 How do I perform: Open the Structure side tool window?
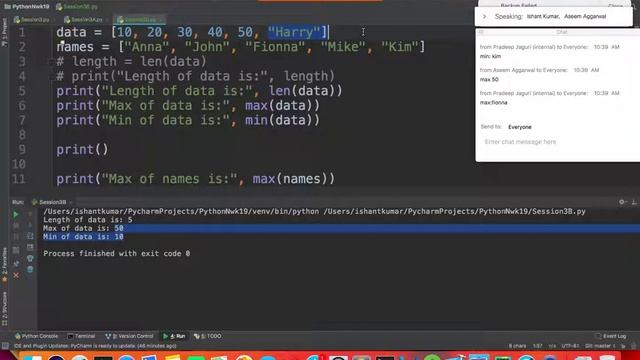[4, 309]
